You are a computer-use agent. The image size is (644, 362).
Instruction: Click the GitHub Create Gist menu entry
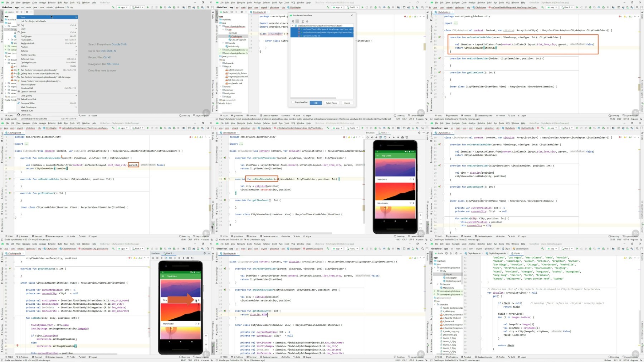coord(26,115)
